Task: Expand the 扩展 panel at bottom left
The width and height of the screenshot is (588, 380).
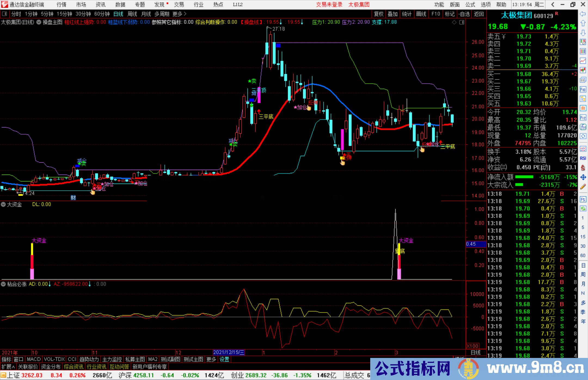Action: pyautogui.click(x=8, y=367)
